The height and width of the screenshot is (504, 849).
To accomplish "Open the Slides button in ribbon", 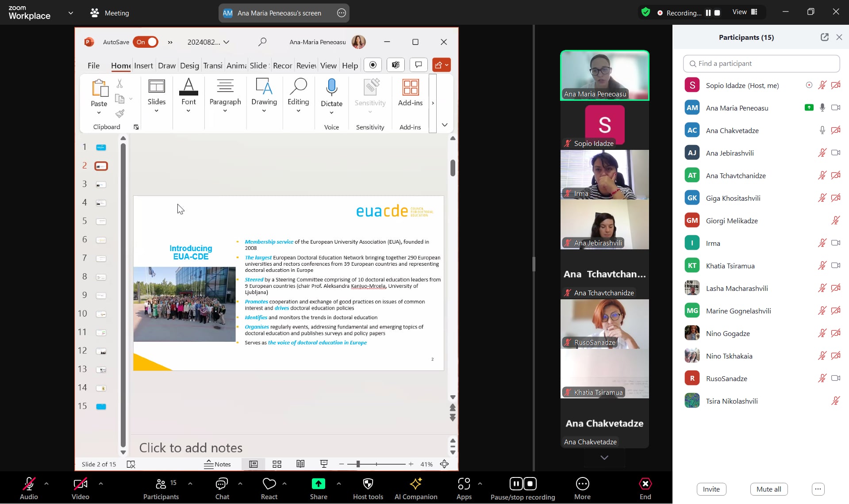I will point(157,95).
